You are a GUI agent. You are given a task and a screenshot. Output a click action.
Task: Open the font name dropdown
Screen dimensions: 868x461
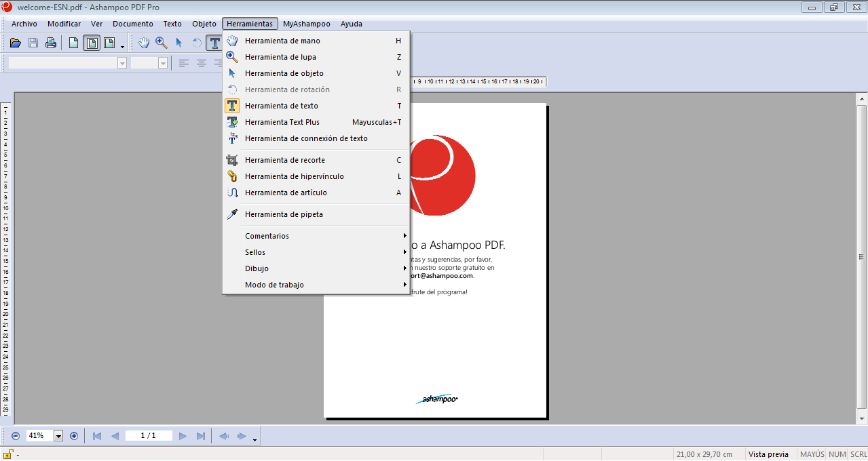pos(122,63)
